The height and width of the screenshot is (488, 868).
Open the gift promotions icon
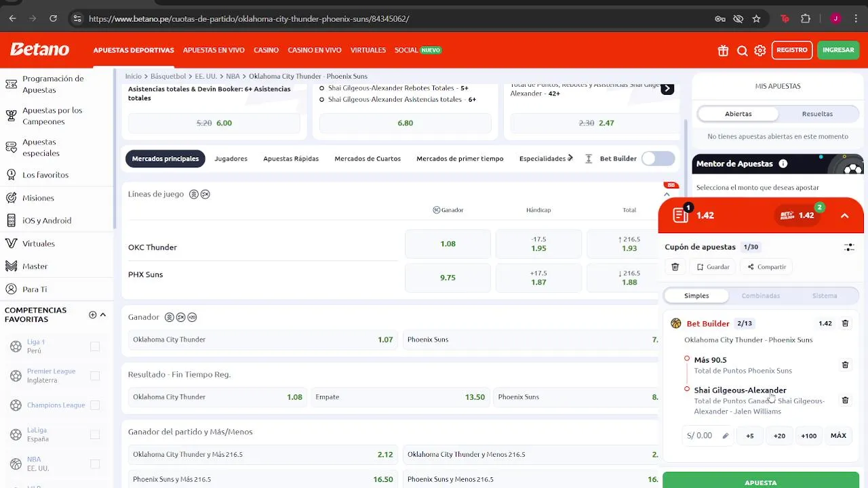pyautogui.click(x=724, y=50)
